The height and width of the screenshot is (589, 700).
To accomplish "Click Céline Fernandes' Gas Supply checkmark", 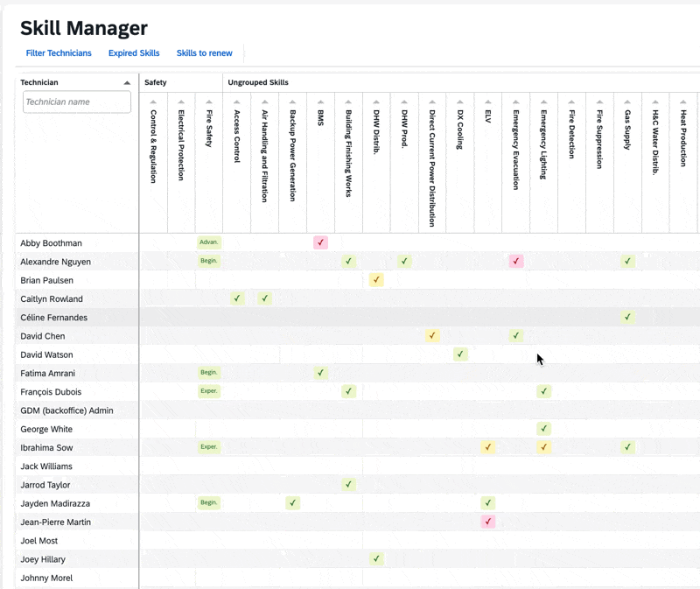I will pos(627,317).
